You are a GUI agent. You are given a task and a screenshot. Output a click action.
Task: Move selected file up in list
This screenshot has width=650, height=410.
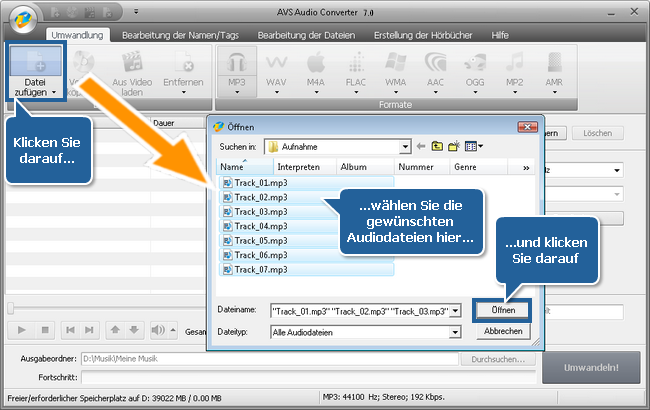point(115,330)
